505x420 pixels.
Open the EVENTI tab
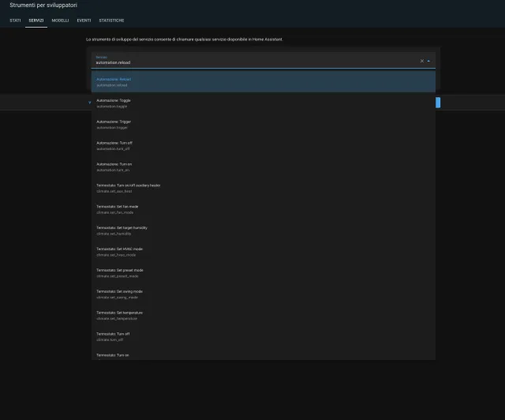pos(84,20)
